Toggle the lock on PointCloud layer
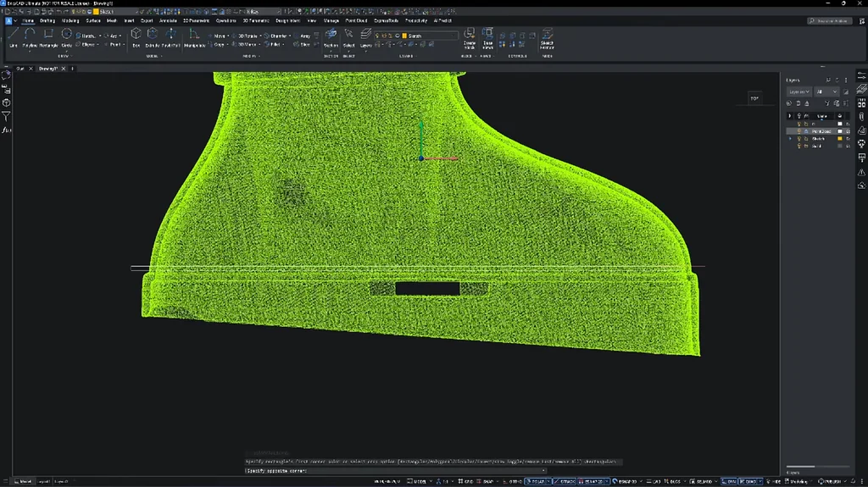Viewport: 868px width, 487px height. [806, 131]
